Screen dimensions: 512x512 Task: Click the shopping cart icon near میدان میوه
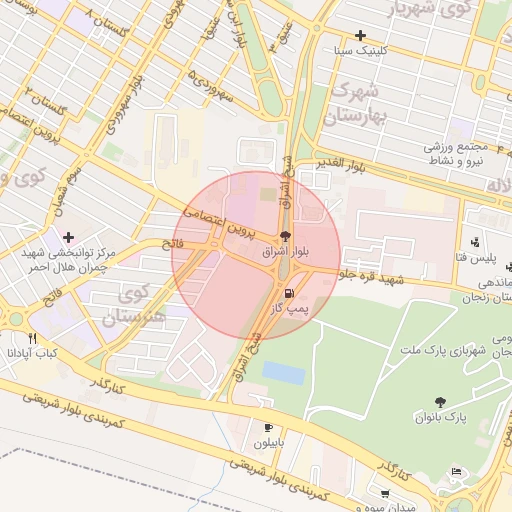[x=385, y=494]
